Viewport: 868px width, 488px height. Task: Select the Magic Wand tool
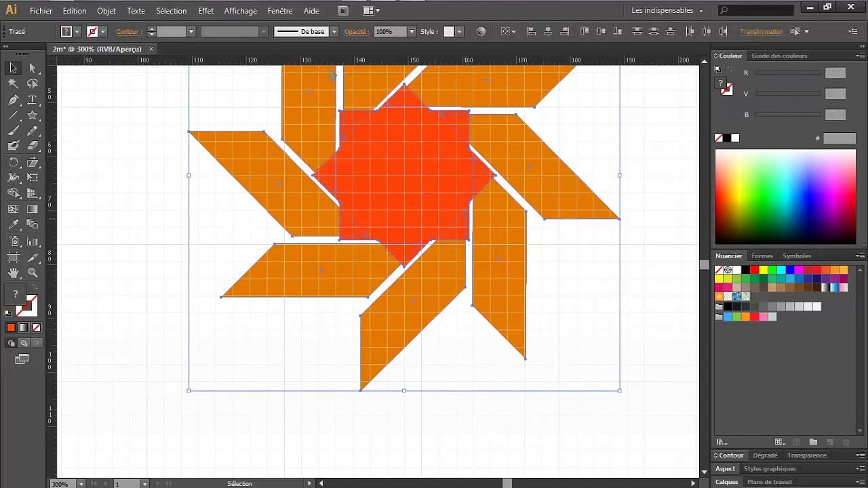click(13, 83)
